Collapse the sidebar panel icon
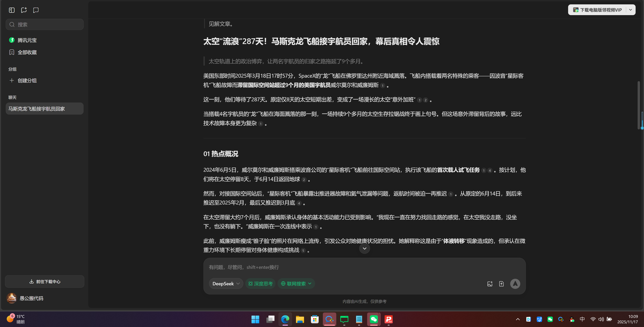 coord(11,10)
